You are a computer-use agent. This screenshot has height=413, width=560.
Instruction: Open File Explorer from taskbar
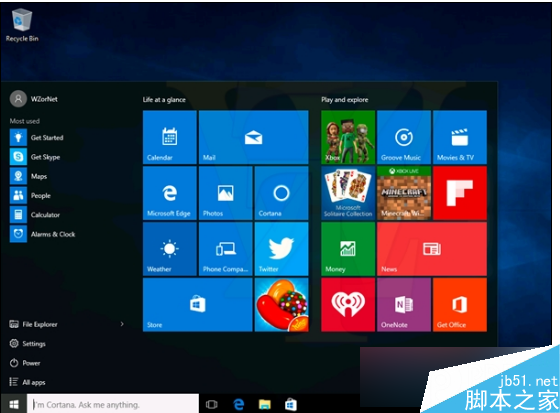tap(265, 404)
